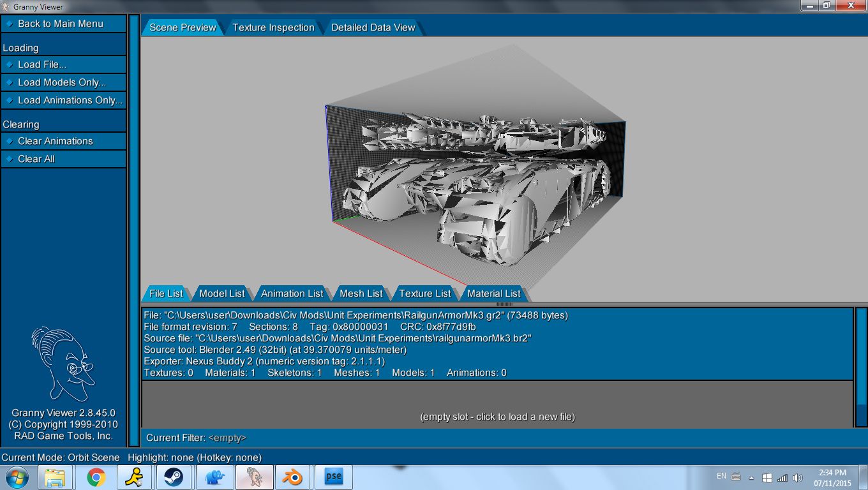Open the Detailed Data View tab
The width and height of the screenshot is (868, 490).
click(x=373, y=27)
